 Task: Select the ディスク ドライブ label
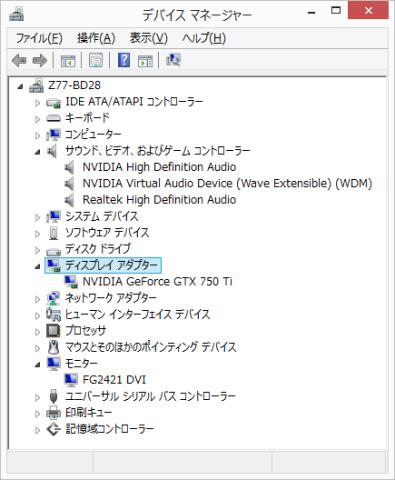(x=98, y=249)
